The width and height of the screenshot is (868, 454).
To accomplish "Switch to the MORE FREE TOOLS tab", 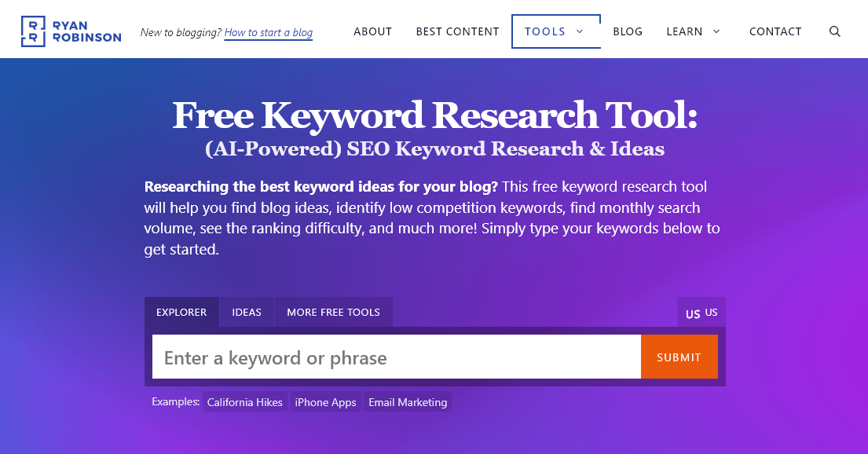I will click(x=333, y=312).
